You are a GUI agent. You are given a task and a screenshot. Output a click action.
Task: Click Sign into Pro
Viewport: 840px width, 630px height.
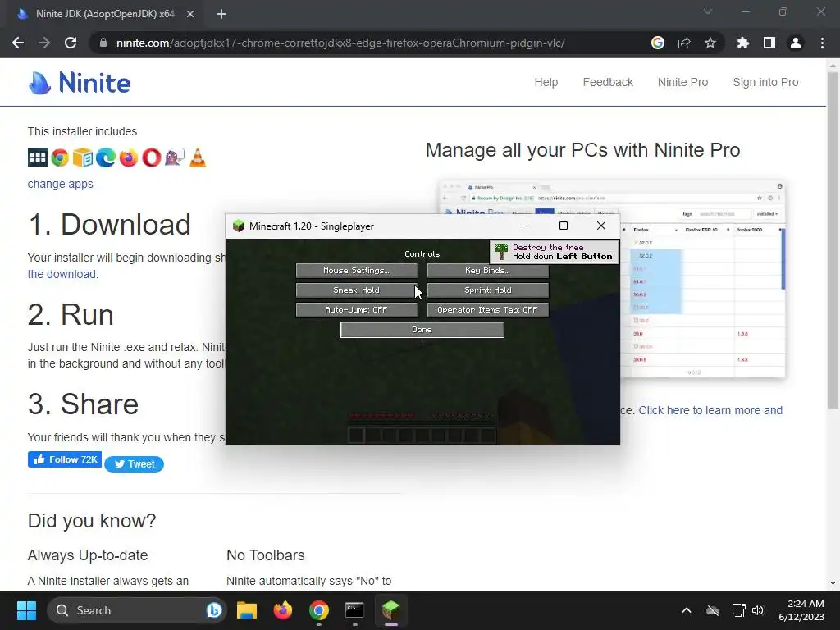tap(765, 83)
